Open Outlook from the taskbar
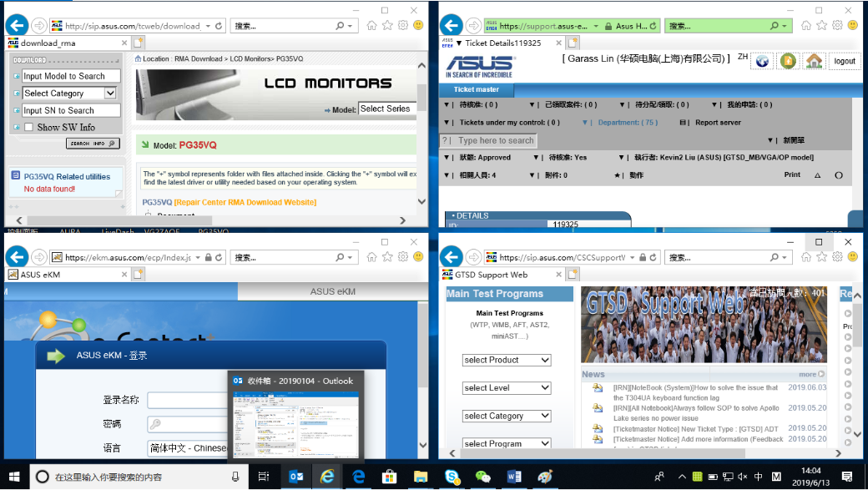This screenshot has width=868, height=490. (296, 476)
